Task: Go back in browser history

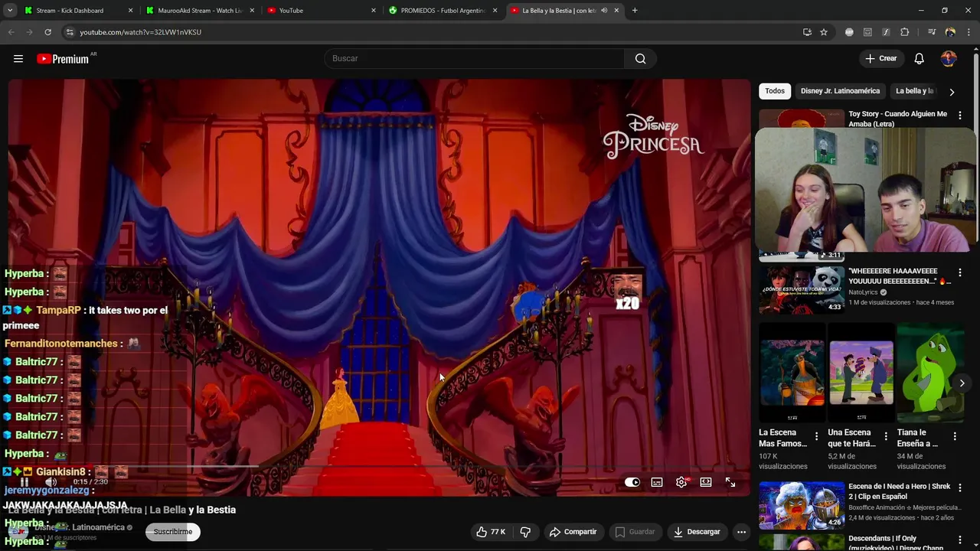Action: 11,32
